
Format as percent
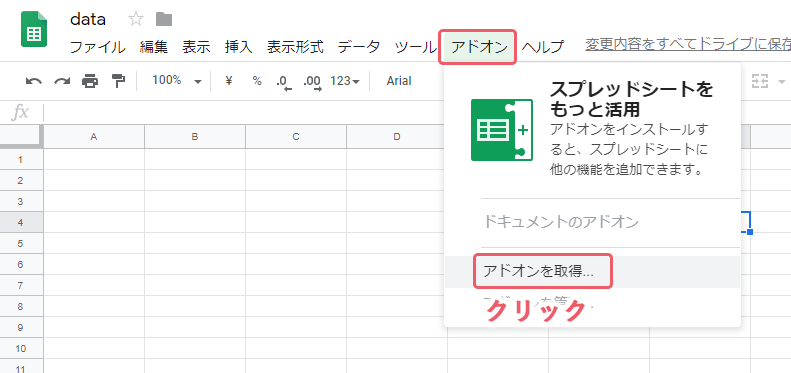(257, 80)
